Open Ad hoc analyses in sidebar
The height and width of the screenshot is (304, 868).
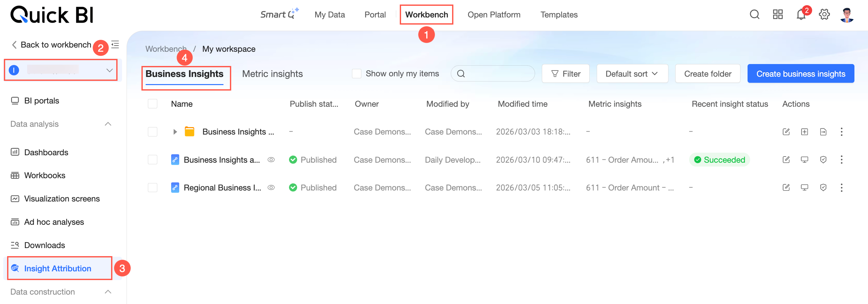47,222
